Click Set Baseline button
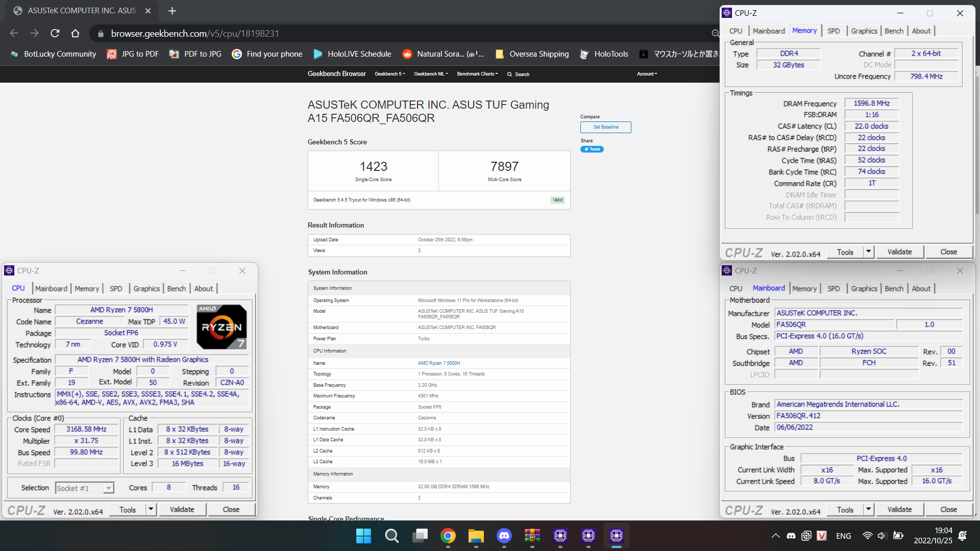This screenshot has width=980, height=551. click(606, 127)
